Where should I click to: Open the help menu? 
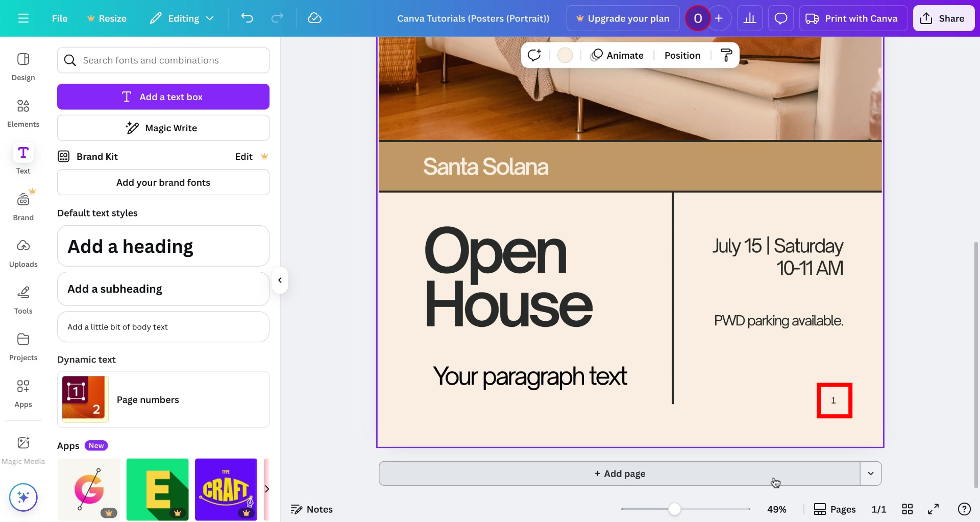coord(964,509)
